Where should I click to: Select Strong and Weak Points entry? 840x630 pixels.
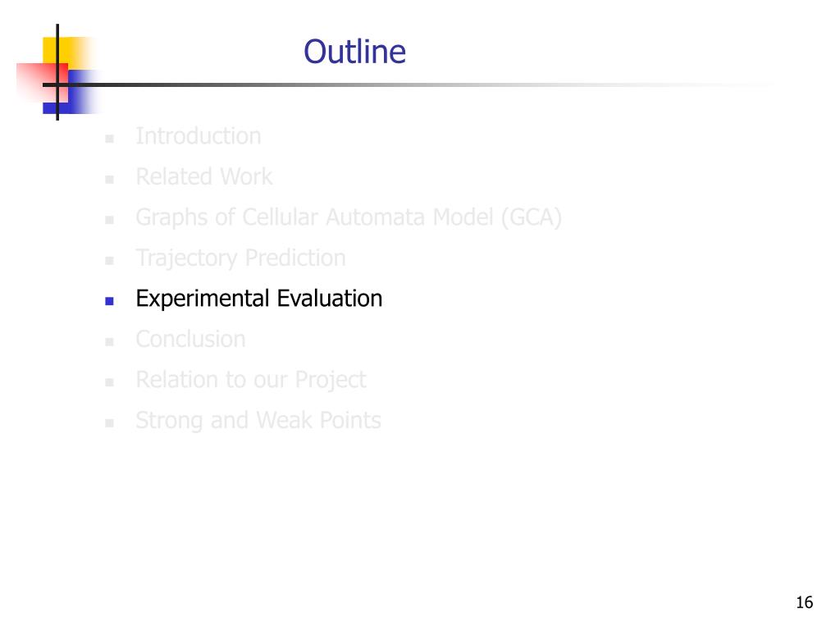click(258, 421)
